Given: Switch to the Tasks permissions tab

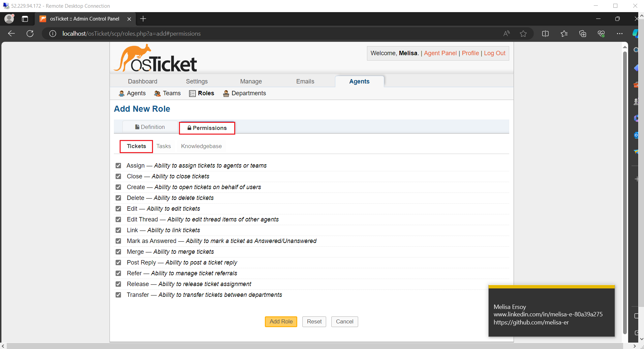Looking at the screenshot, I should click(x=163, y=146).
